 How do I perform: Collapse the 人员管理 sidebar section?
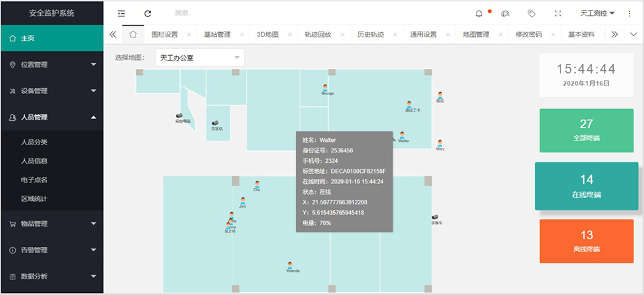tap(51, 117)
